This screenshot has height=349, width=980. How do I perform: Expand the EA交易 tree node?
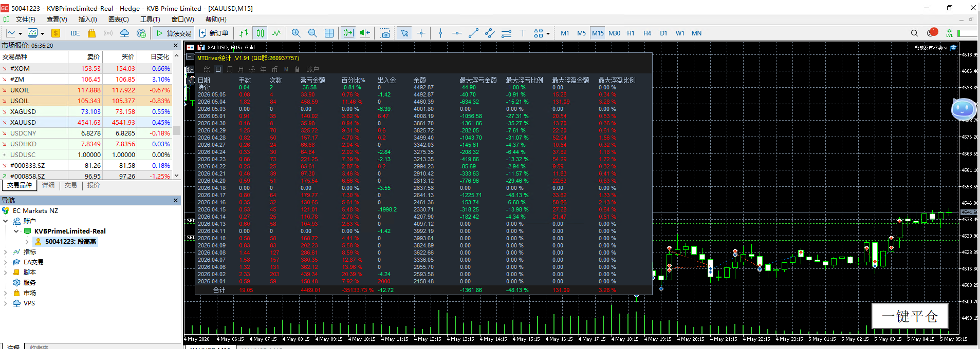pos(6,262)
